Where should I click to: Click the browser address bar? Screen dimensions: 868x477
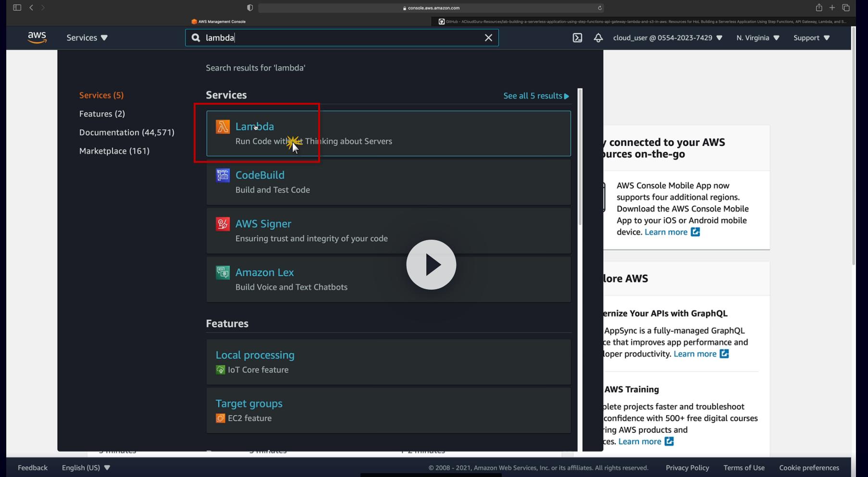click(x=431, y=8)
